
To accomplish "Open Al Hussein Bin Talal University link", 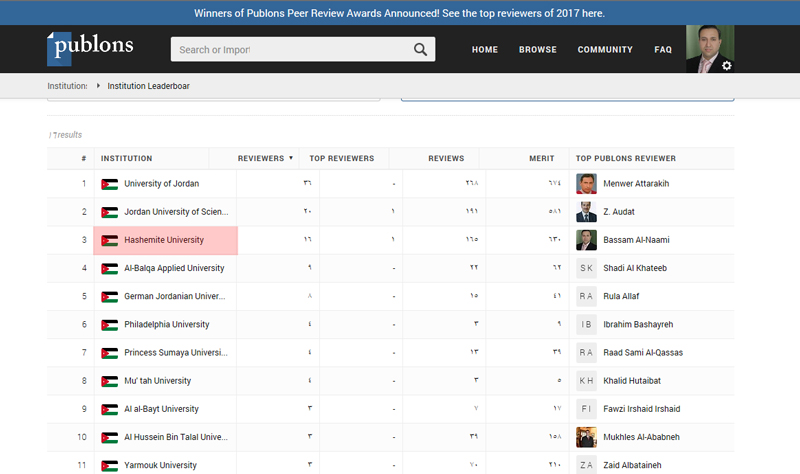I will tap(176, 437).
